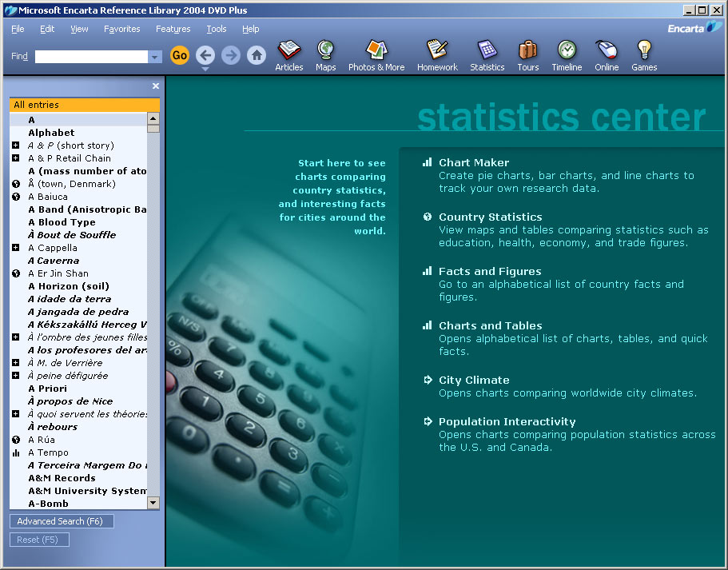Click into the Find text field

(x=91, y=57)
